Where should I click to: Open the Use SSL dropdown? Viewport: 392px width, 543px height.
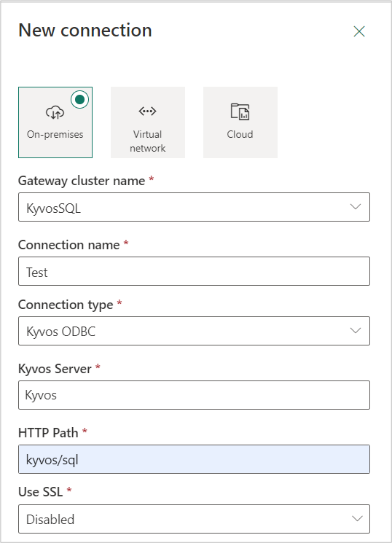(x=194, y=519)
